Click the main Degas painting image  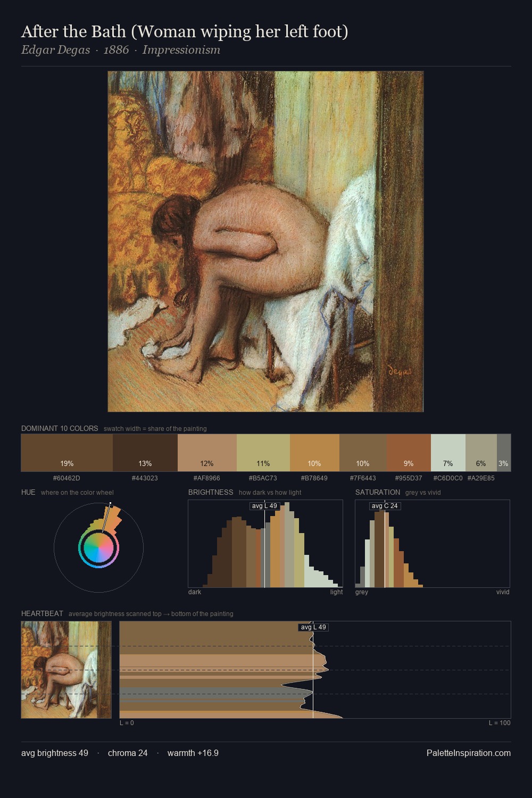pos(265,242)
